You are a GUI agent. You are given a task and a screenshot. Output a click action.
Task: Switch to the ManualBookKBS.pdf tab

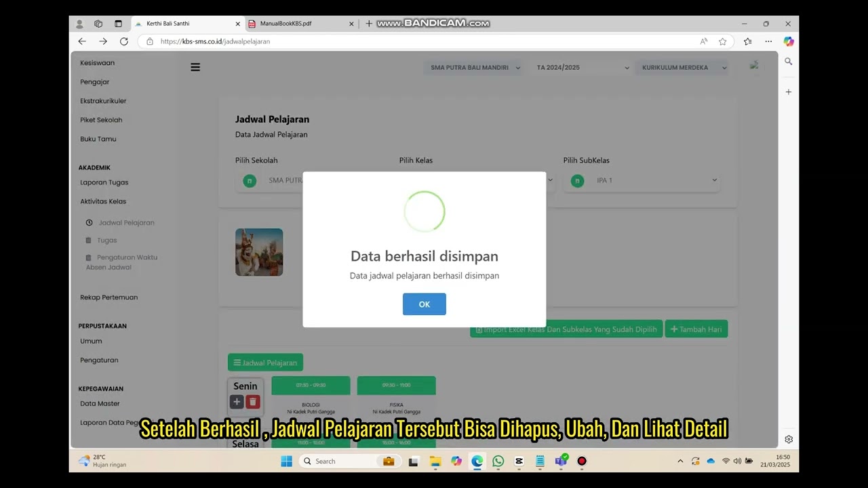point(300,24)
